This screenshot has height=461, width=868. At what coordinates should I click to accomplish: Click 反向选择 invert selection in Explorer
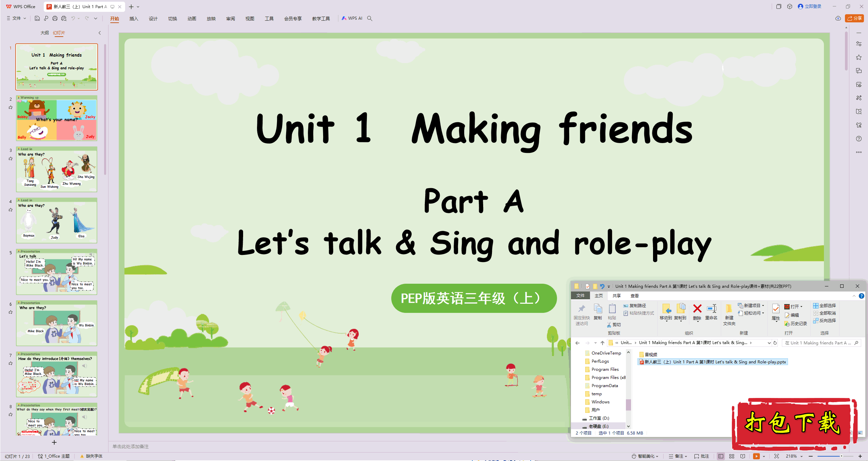tap(824, 321)
